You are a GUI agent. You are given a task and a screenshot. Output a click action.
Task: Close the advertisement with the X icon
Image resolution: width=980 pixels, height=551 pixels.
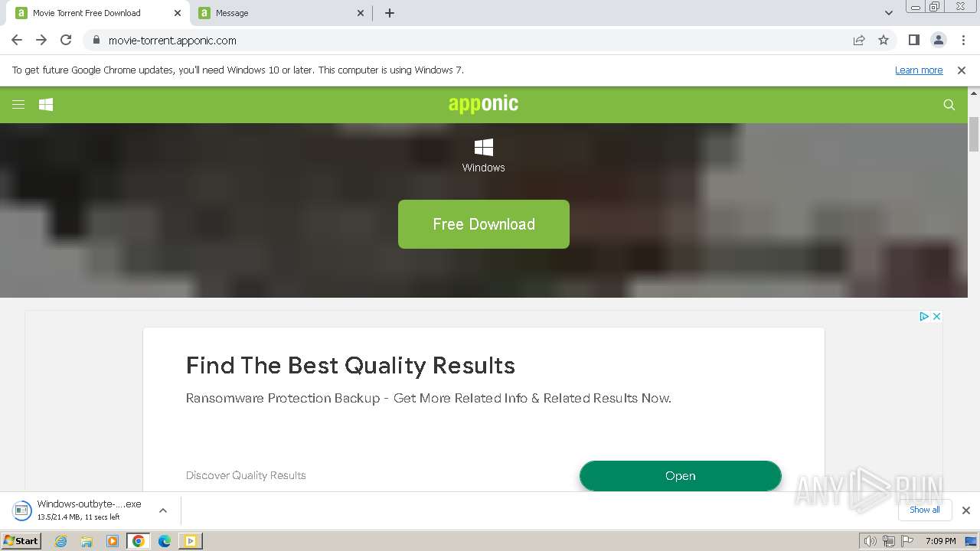(936, 316)
